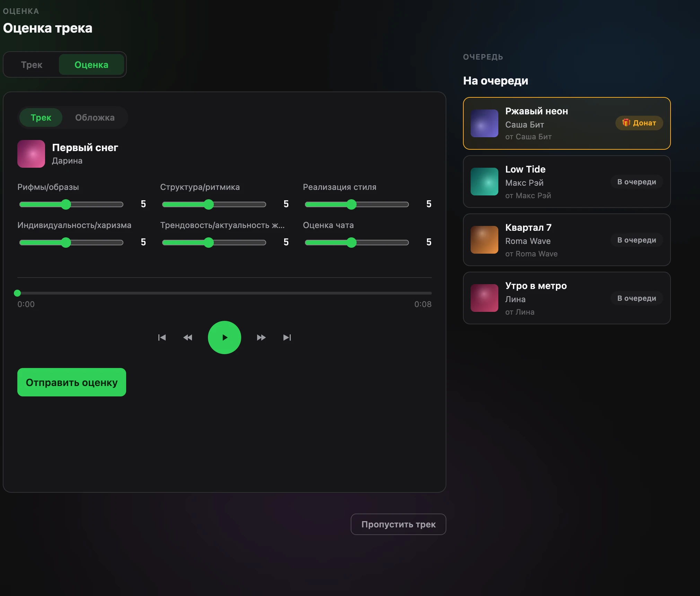
Task: Click the elapsed time 0:00
Action: pos(26,304)
